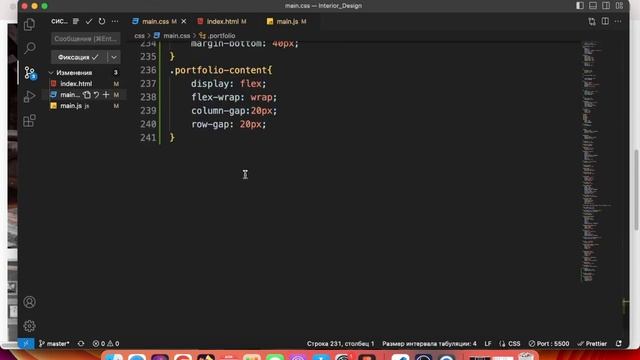Open the Extensions view
The height and width of the screenshot is (360, 640).
click(29, 120)
